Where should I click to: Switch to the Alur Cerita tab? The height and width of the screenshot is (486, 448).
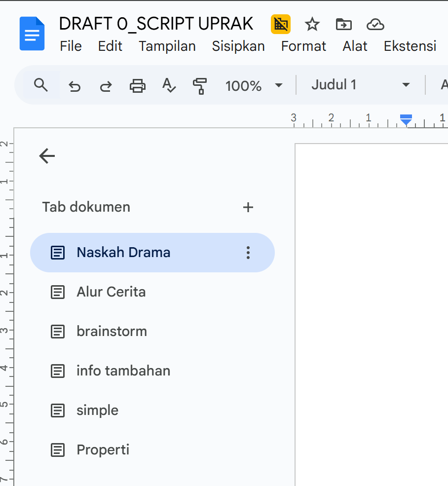tap(111, 292)
